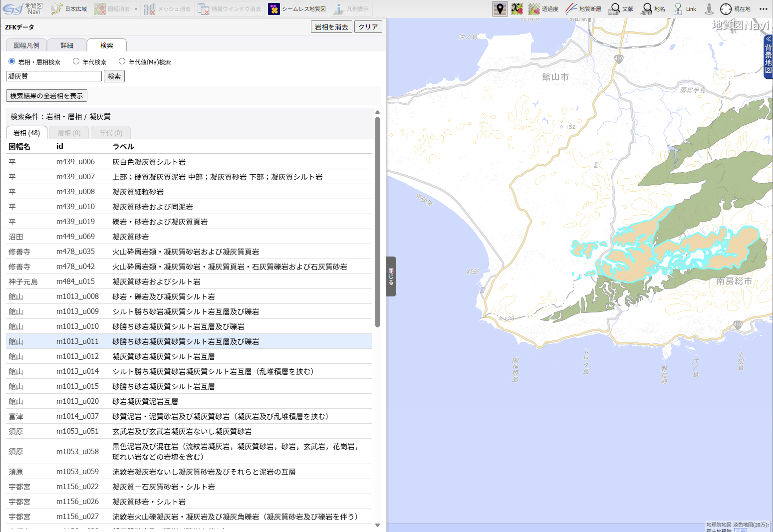This screenshot has width=773, height=532.
Task: Open the シームレス地質図 seamless geology map
Action: click(x=297, y=9)
